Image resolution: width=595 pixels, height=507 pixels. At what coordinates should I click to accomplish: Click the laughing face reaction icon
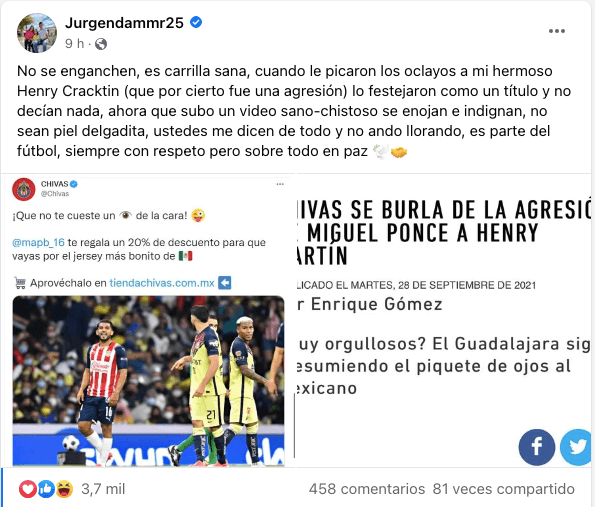(x=65, y=489)
